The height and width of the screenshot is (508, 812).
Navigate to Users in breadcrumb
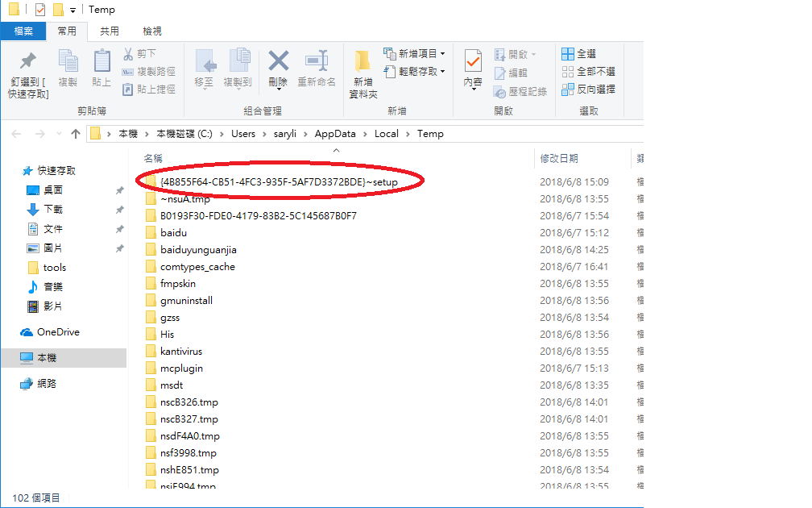pyautogui.click(x=243, y=134)
